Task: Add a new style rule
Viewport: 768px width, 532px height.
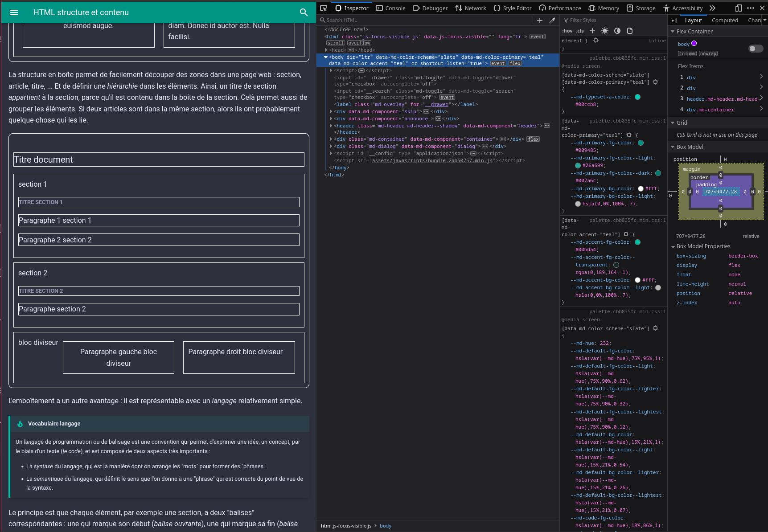Action: (x=592, y=31)
